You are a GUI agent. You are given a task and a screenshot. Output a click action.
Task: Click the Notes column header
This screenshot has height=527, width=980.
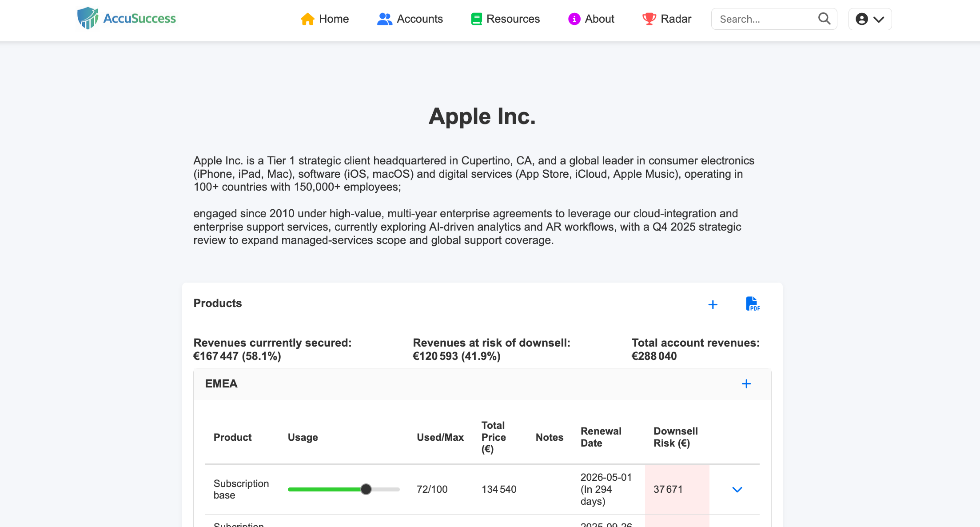550,437
